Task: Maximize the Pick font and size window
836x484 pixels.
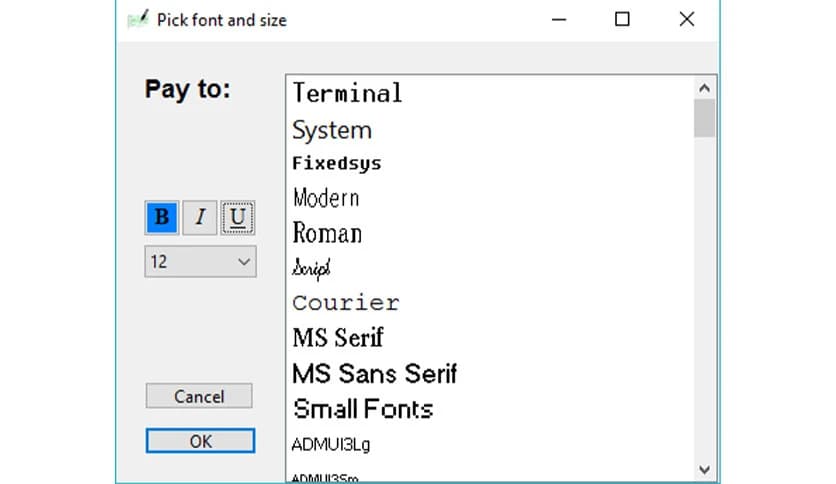Action: coord(622,20)
